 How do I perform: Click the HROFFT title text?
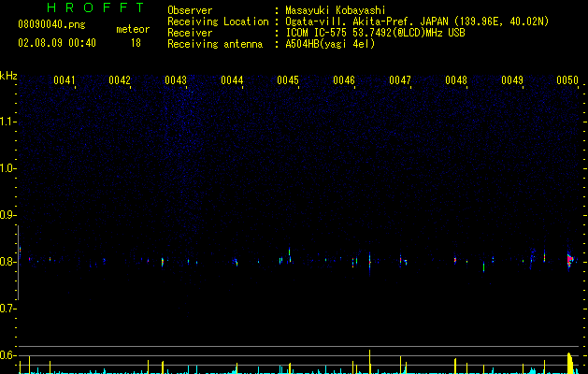pyautogui.click(x=95, y=7)
